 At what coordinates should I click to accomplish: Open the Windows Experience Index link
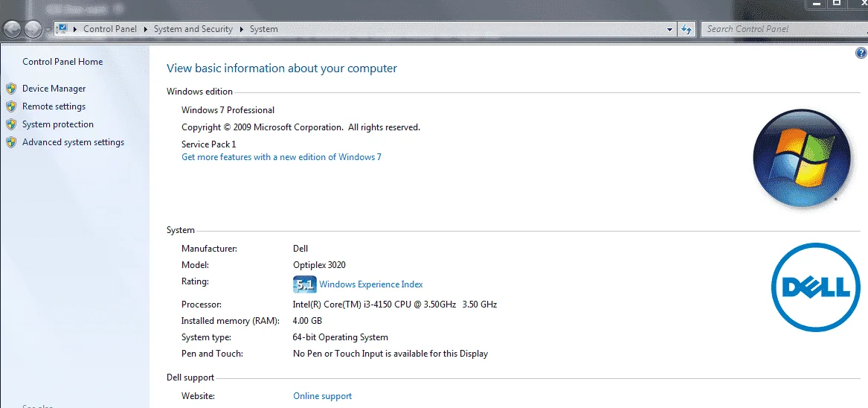[371, 284]
